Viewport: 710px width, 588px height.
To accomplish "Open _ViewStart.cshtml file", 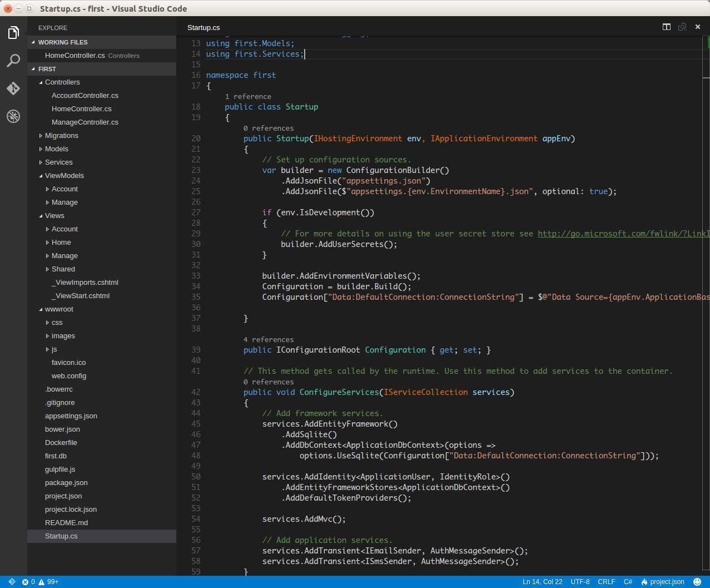I will 102,296.
